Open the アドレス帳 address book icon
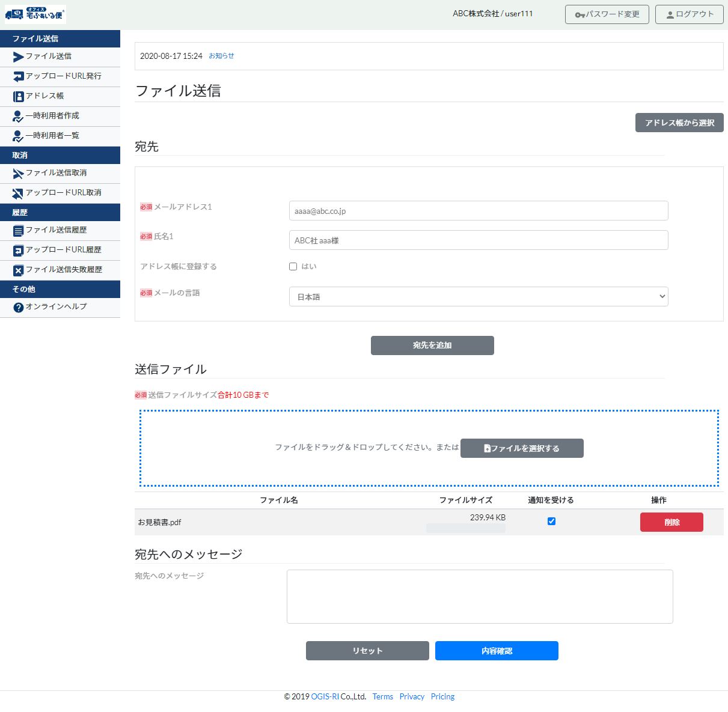The image size is (728, 712). pyautogui.click(x=18, y=96)
